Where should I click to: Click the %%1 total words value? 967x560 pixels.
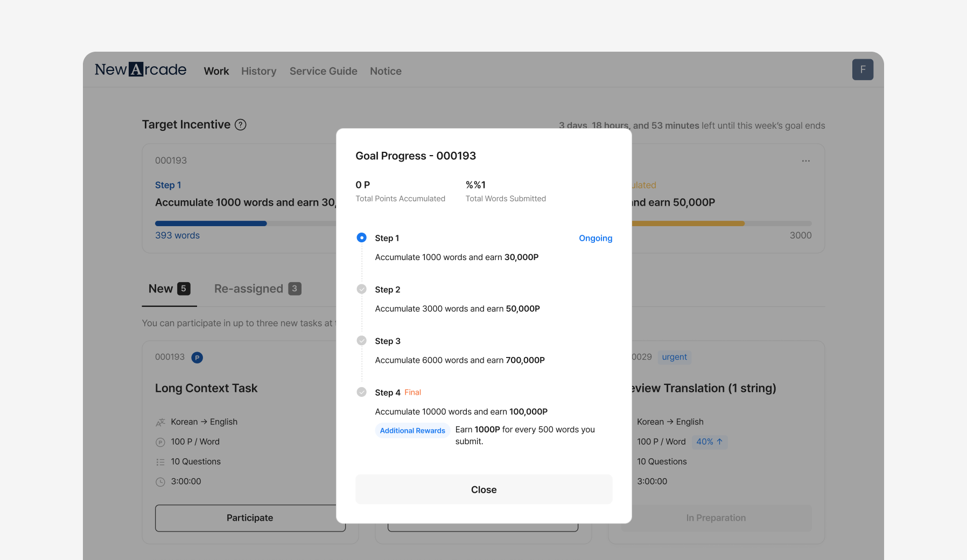point(475,185)
